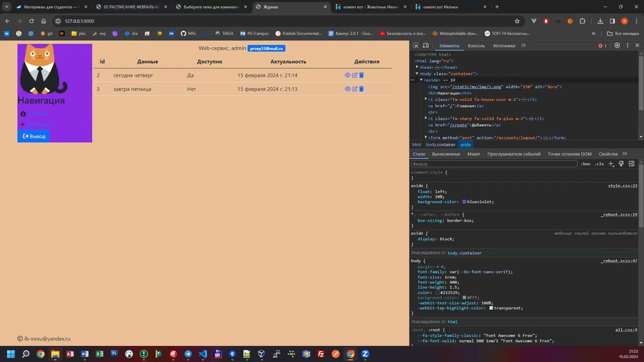Expand the head element in DOM tree
The height and width of the screenshot is (362, 644).
417,67
